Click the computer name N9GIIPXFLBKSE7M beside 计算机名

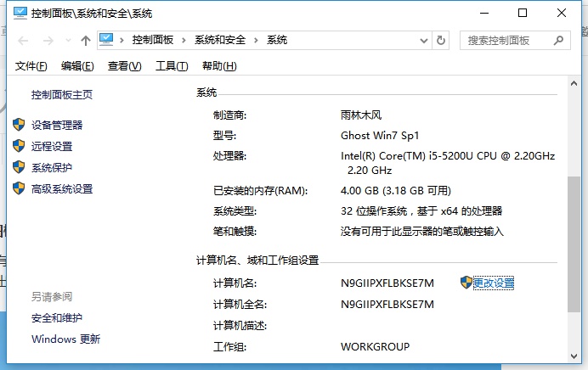pos(387,283)
